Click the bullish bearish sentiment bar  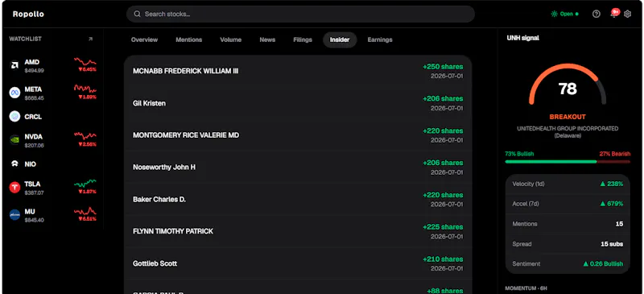[568, 162]
